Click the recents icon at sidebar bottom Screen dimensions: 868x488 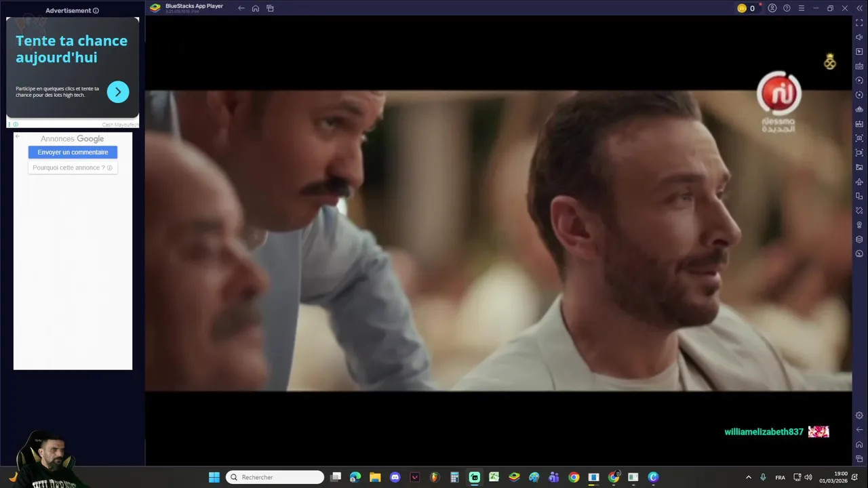859,459
